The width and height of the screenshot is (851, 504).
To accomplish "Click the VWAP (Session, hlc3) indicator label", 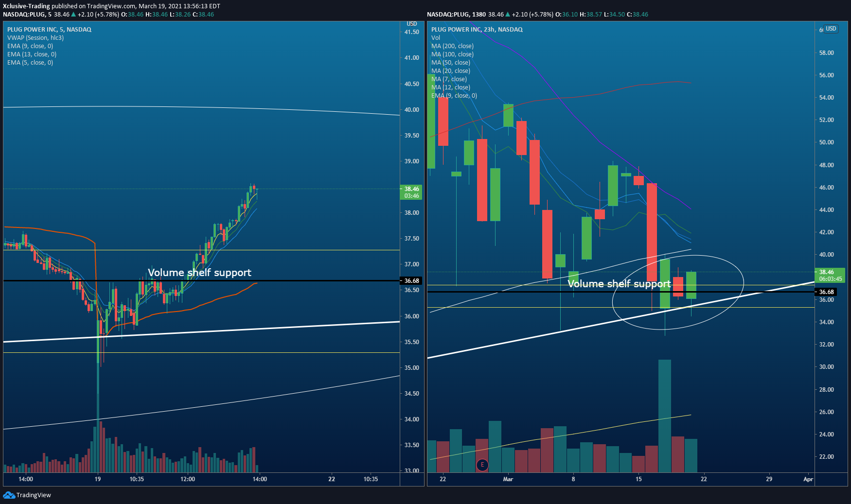I will tap(35, 38).
